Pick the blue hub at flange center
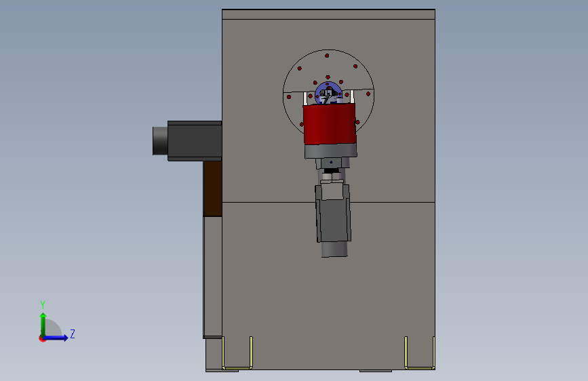 click(328, 93)
